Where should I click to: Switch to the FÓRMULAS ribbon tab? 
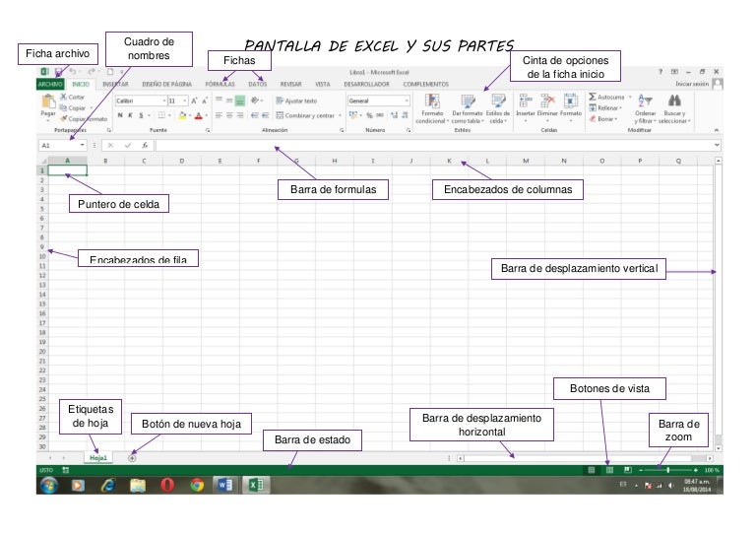220,85
